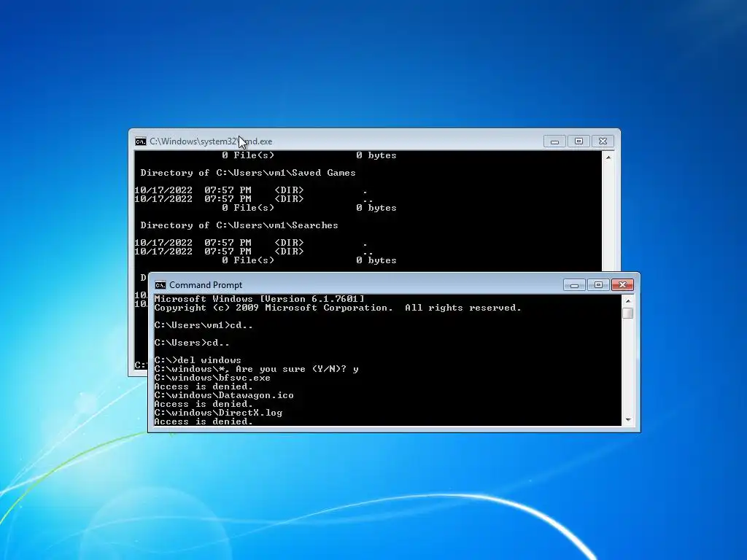This screenshot has width=747, height=560.
Task: Click the Command Prompt title bar text
Action: click(206, 285)
